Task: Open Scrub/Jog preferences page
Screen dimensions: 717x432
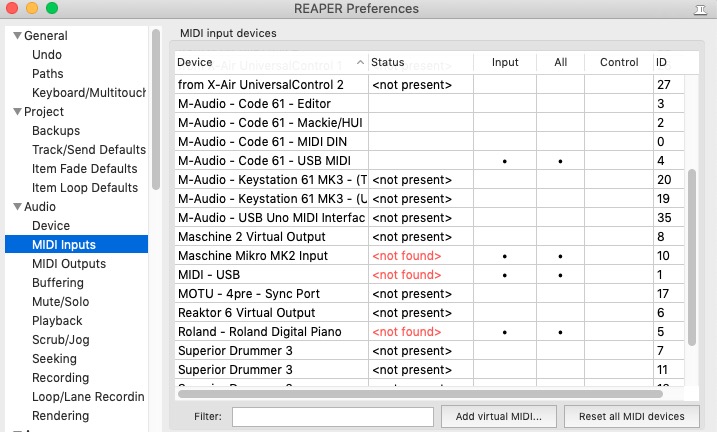Action: pos(60,340)
